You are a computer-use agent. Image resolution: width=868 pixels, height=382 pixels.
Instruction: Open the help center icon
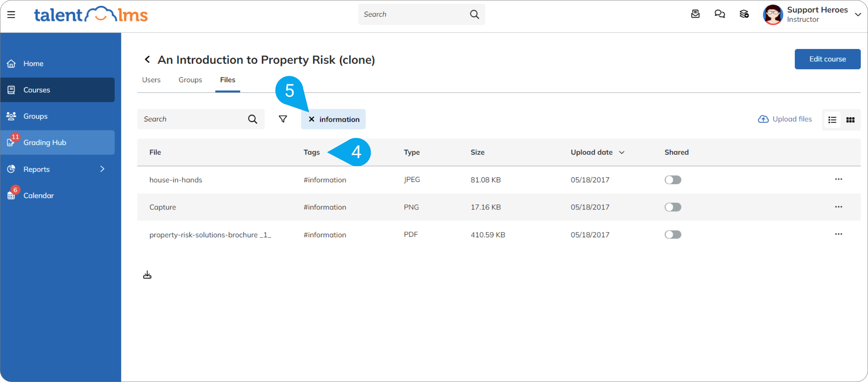(x=744, y=14)
